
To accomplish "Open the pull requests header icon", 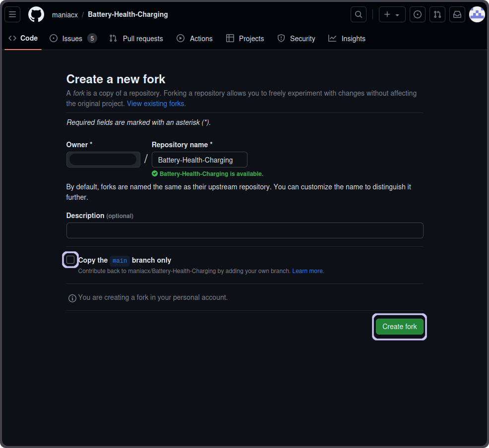I will tap(437, 14).
